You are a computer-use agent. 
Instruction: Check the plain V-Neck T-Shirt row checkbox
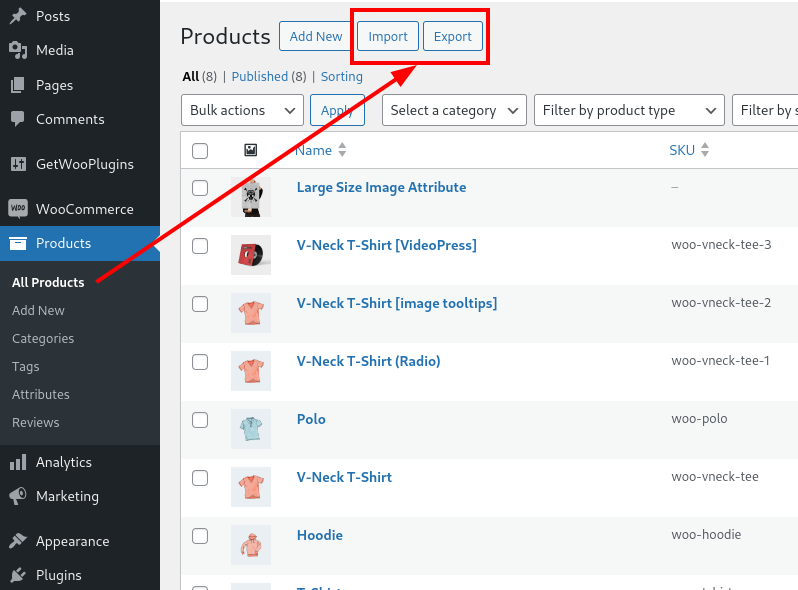tap(200, 478)
